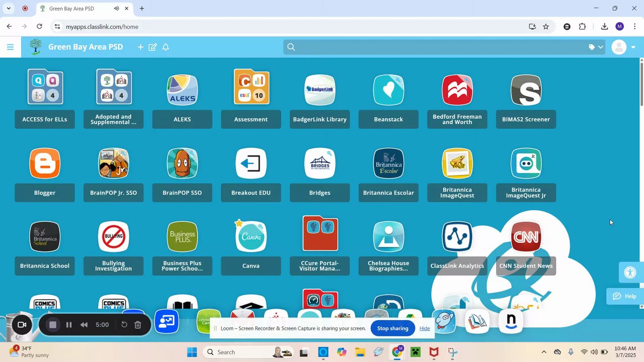Click the ALEKS label button
The height and width of the screenshot is (362, 644).
[x=182, y=119]
